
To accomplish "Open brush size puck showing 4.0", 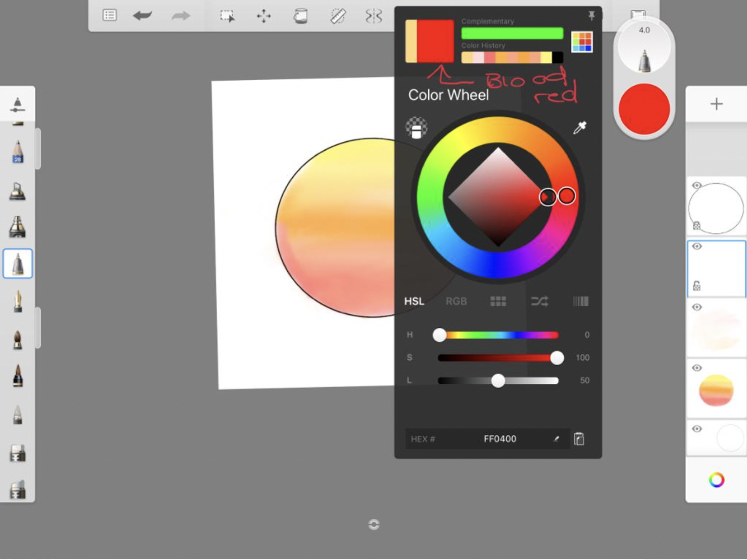I will (644, 48).
